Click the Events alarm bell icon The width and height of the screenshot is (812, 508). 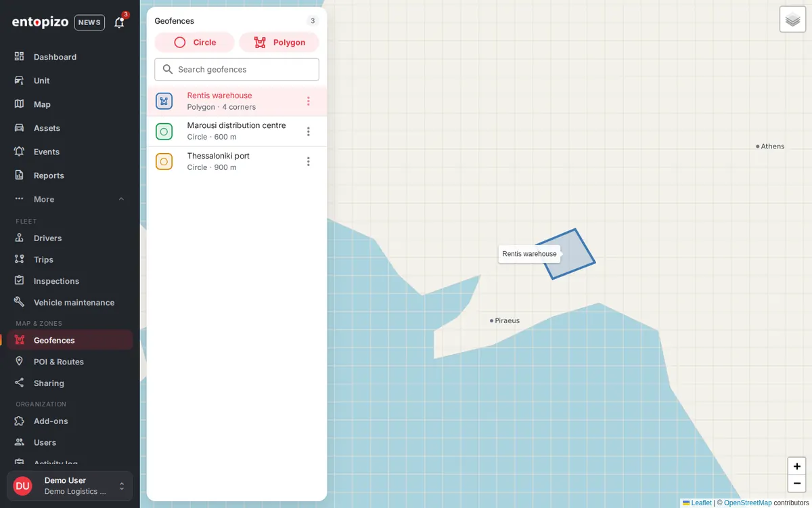pyautogui.click(x=19, y=152)
